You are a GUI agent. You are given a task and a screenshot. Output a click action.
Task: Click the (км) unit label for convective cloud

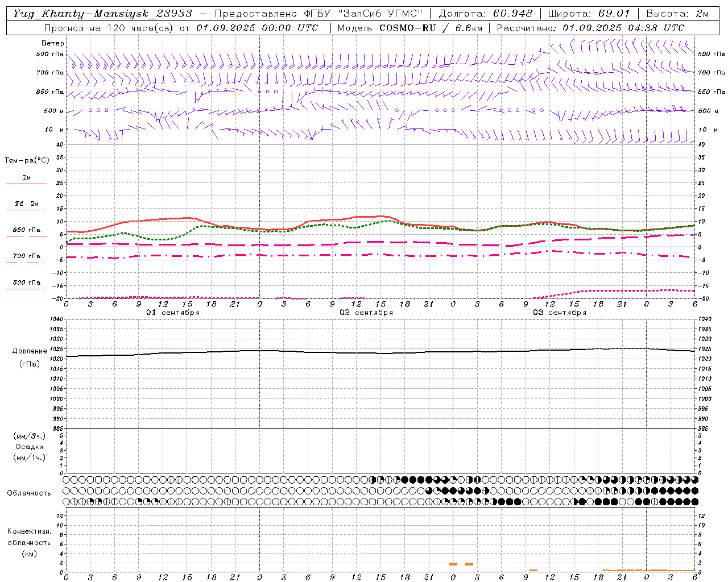[x=29, y=554]
